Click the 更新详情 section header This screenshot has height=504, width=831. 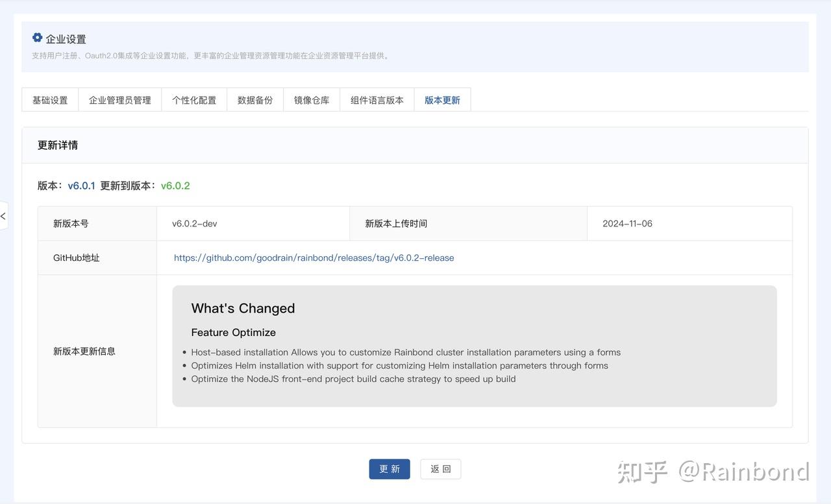[56, 145]
